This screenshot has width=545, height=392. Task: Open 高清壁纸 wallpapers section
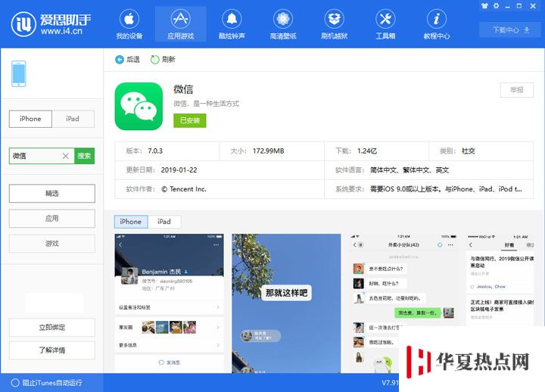point(283,24)
